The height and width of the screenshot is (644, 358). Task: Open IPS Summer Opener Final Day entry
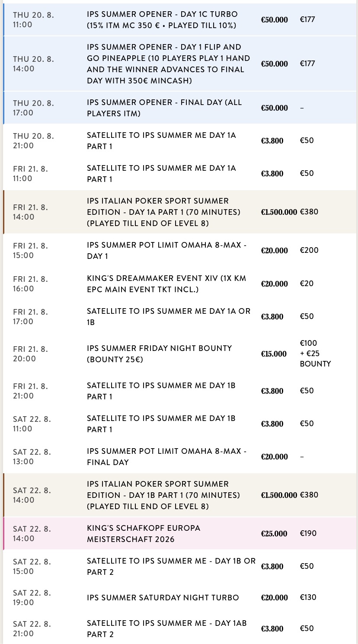179,108
